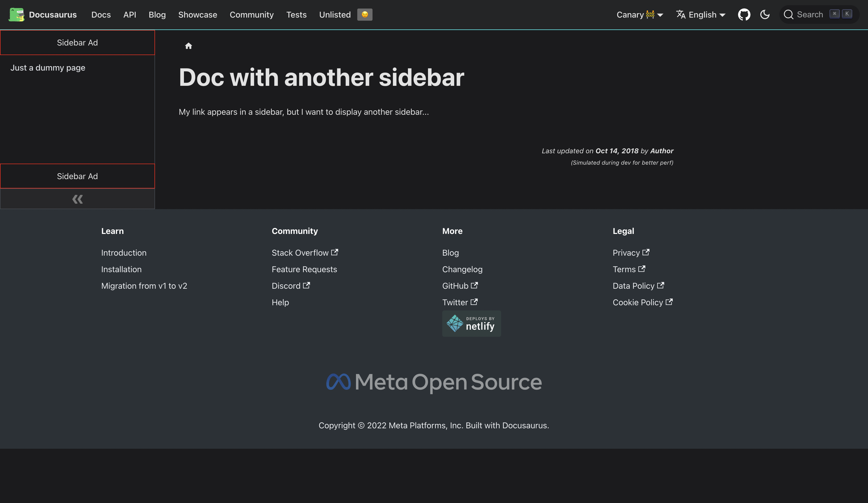
Task: Click the Migration from v1 to v2 link
Action: (144, 286)
